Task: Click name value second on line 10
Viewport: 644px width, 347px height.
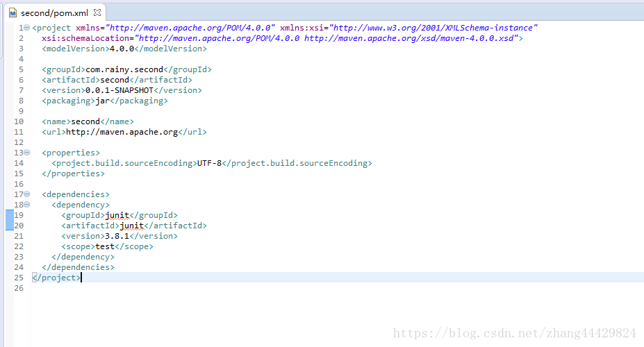Action: pos(85,121)
